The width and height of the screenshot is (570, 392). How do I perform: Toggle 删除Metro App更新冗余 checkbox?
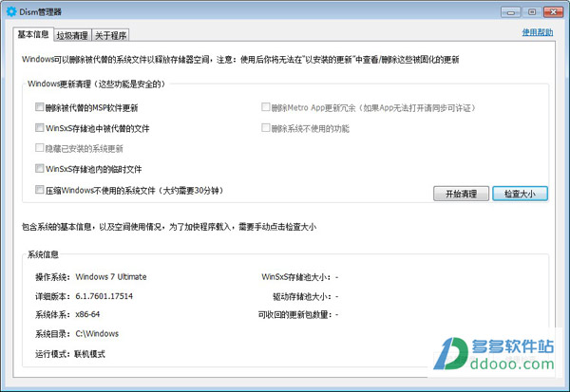[x=266, y=107]
